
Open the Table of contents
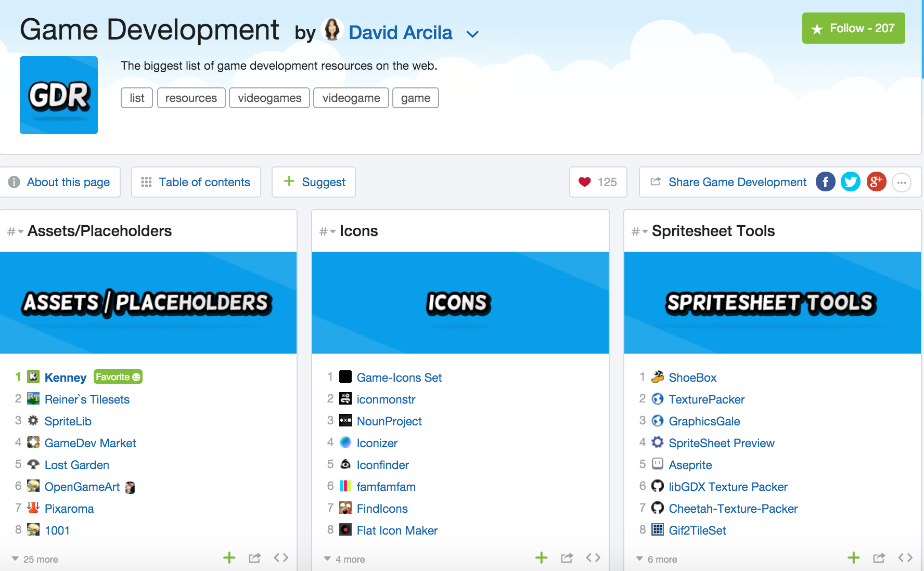(196, 182)
